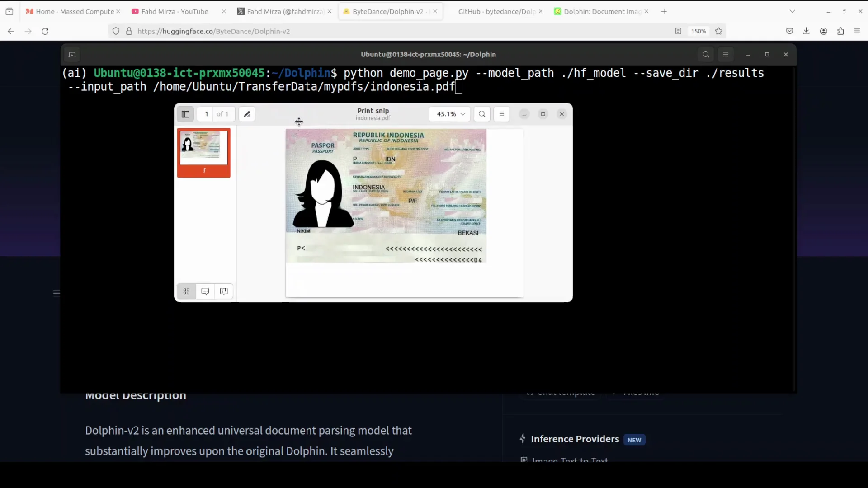Enable reader view for the page
Viewport: 868px width, 488px height.
pyautogui.click(x=679, y=31)
